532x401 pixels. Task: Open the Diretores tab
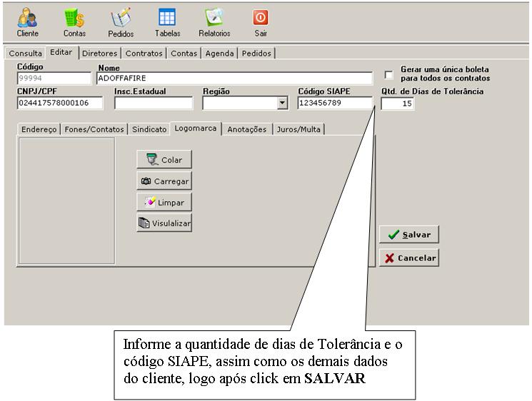point(99,54)
